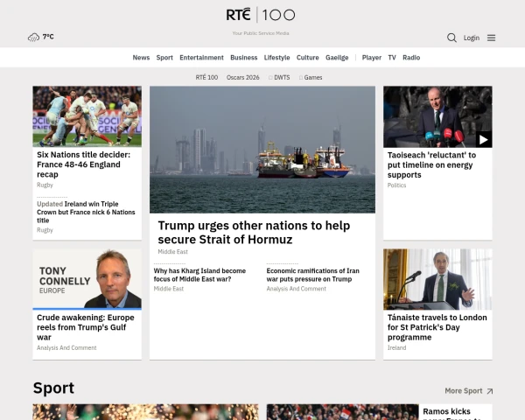Choose Radio in the navigation bar
The image size is (525, 420).
(x=411, y=58)
